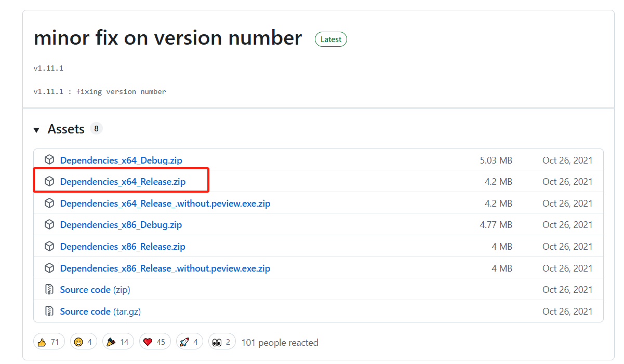Click the eyes reaction showing 2
The width and height of the screenshot is (624, 364).
click(222, 341)
